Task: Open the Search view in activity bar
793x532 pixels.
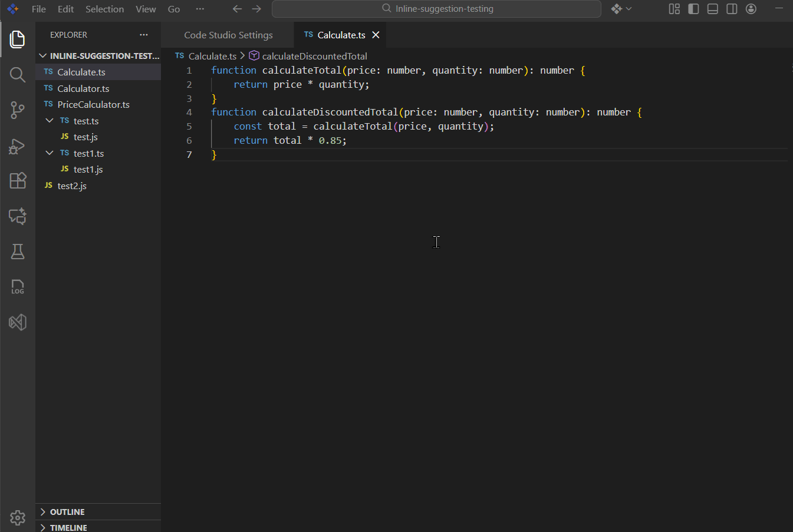Action: click(x=18, y=75)
